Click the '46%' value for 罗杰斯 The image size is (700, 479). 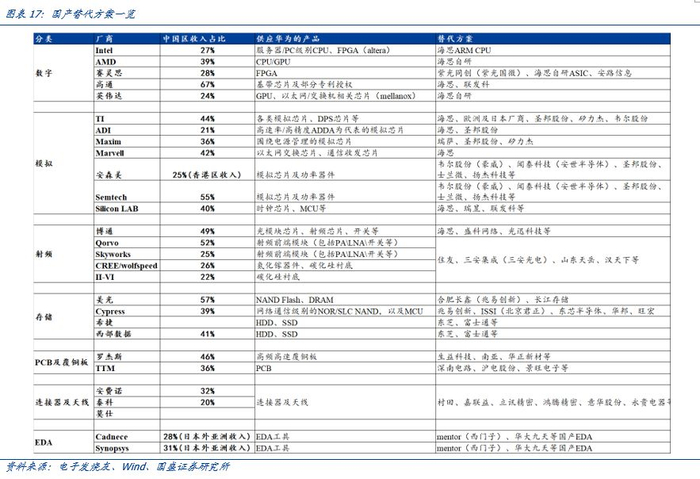click(x=208, y=357)
